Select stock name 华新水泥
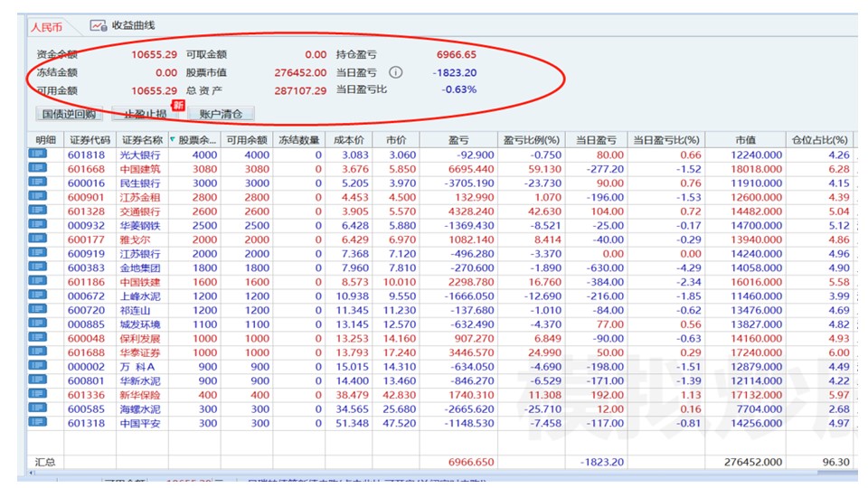Viewport: 868px width, 488px height. point(140,380)
